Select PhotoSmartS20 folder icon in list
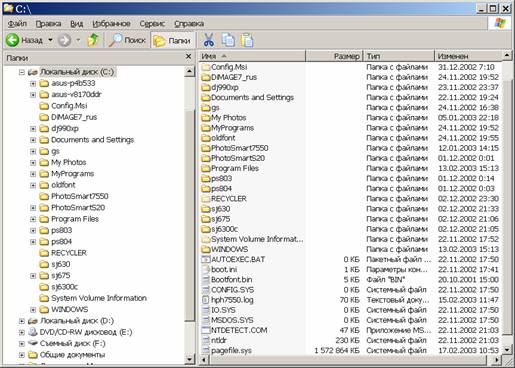515x368 pixels. [x=205, y=158]
